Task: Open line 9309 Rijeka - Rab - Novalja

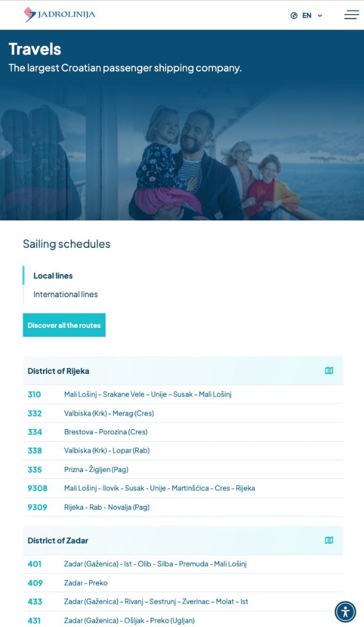Action: [x=183, y=507]
